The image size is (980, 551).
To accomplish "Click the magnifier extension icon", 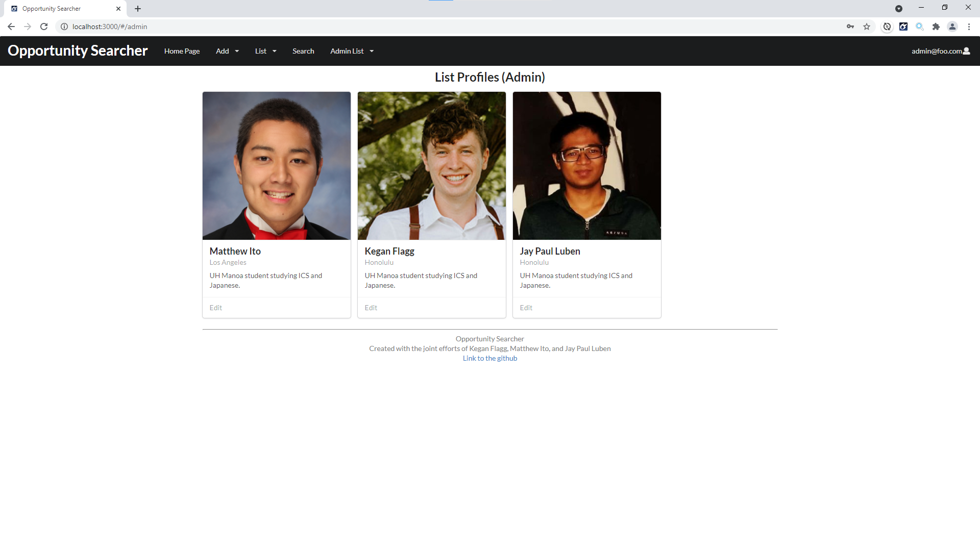I will pyautogui.click(x=920, y=27).
